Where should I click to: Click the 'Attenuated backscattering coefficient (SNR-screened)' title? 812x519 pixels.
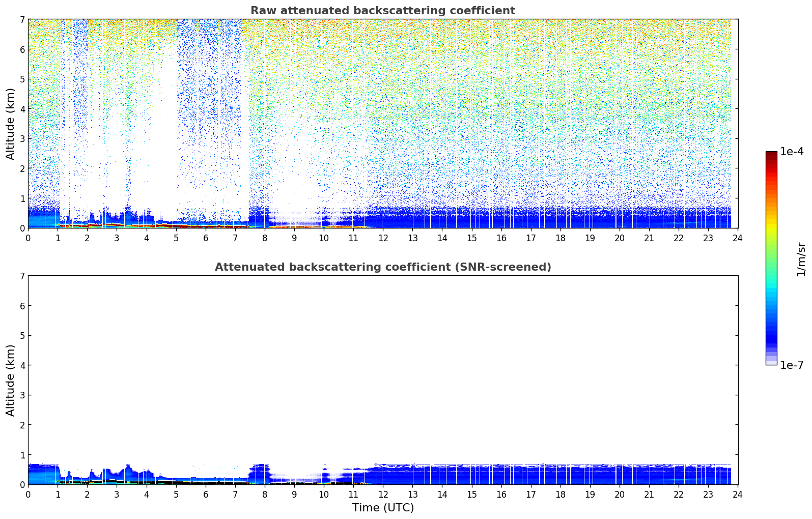pyautogui.click(x=383, y=267)
